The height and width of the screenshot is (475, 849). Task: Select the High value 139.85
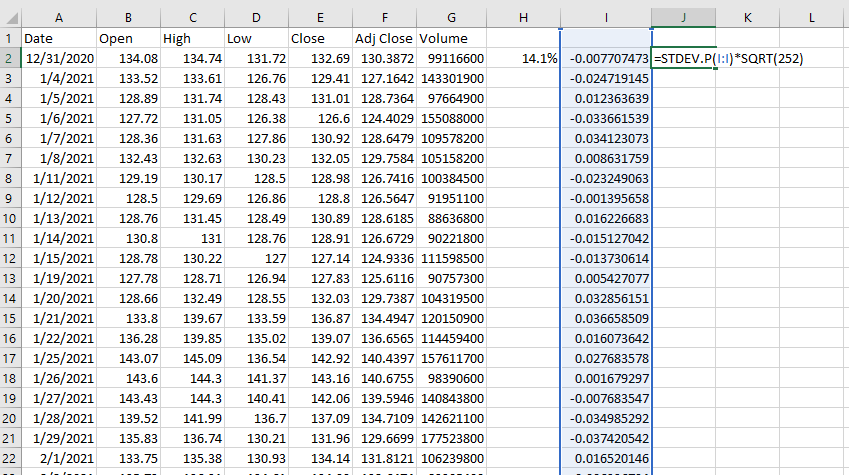192,338
